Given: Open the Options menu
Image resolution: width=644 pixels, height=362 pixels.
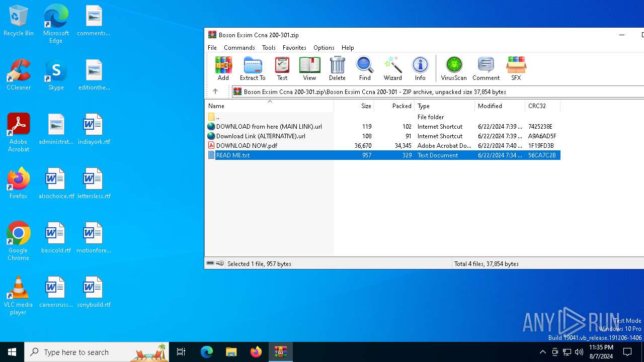Looking at the screenshot, I should (x=324, y=47).
